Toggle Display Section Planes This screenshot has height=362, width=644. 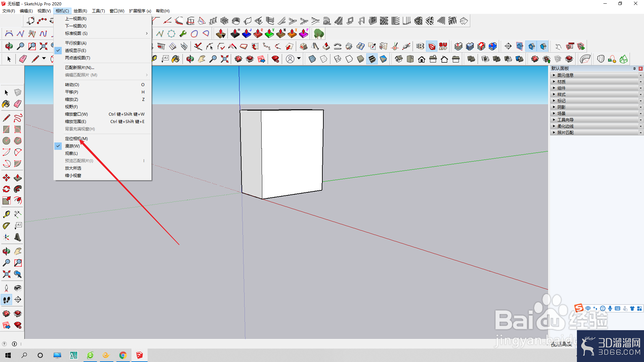click(520, 46)
